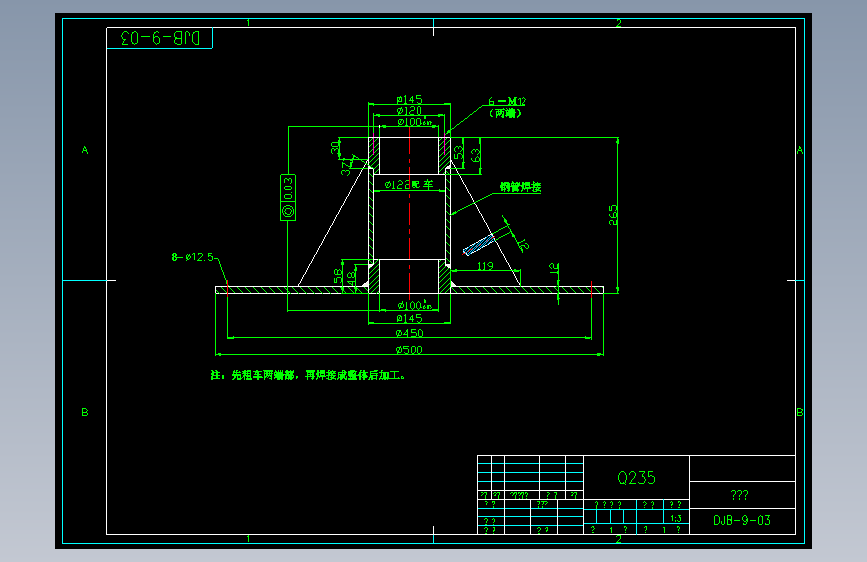The height and width of the screenshot is (562, 867).
Task: Select the vertical 30 dimension
Action: [335, 147]
